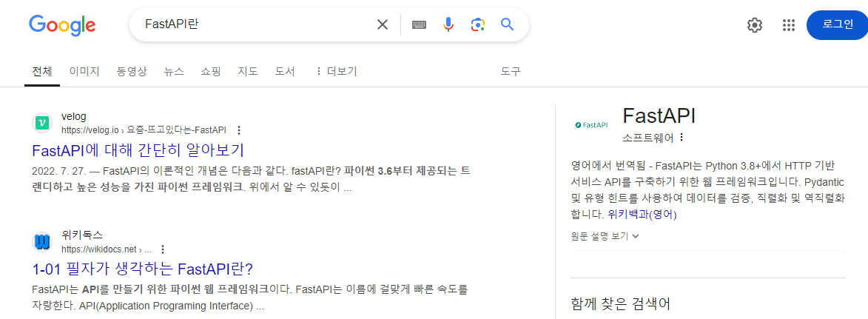Search by image with Lens camera icon

(x=478, y=24)
